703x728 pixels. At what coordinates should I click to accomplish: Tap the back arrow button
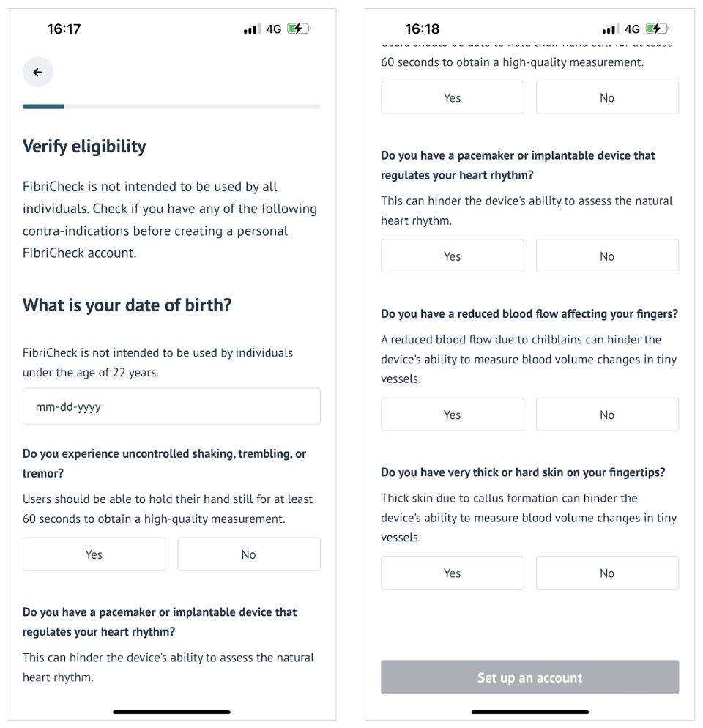(x=37, y=73)
